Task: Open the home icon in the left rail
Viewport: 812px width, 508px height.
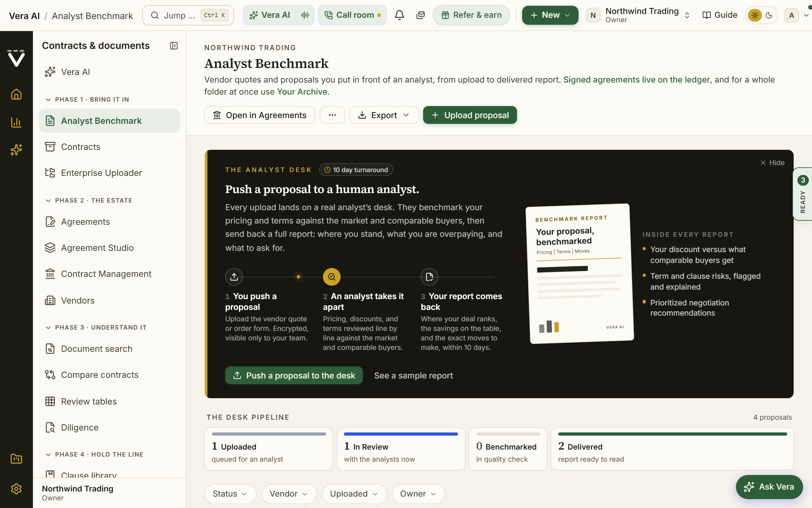Action: [x=16, y=94]
